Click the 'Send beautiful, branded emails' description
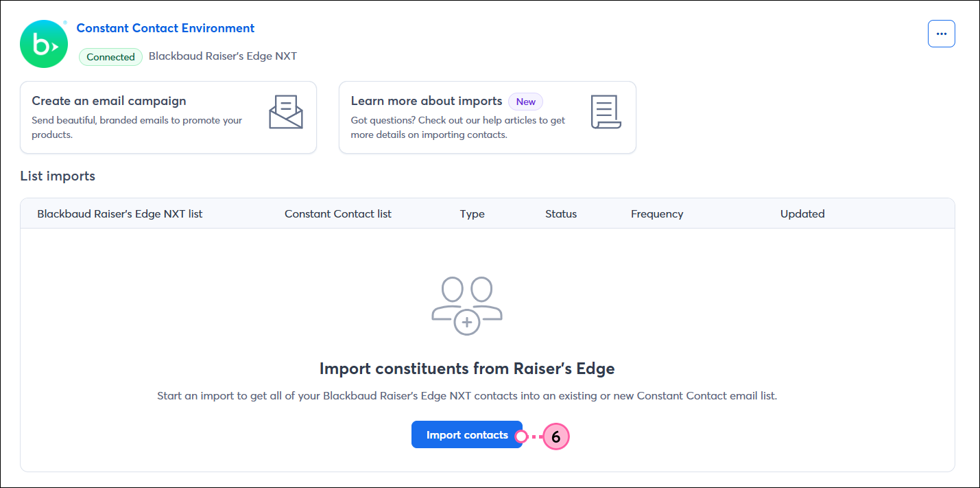The image size is (980, 488). [x=137, y=128]
